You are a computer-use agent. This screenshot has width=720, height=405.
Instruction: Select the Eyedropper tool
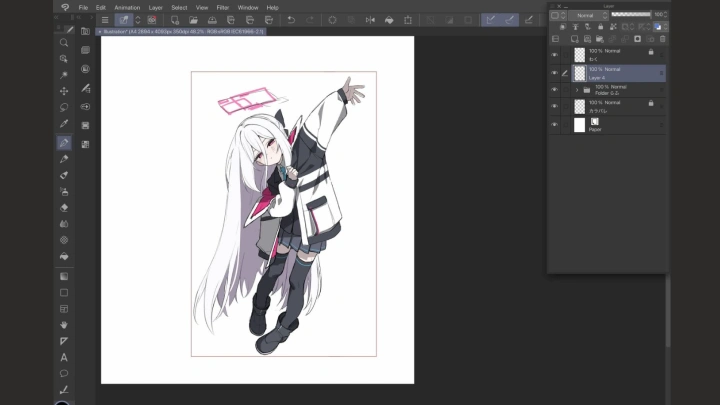(x=64, y=123)
